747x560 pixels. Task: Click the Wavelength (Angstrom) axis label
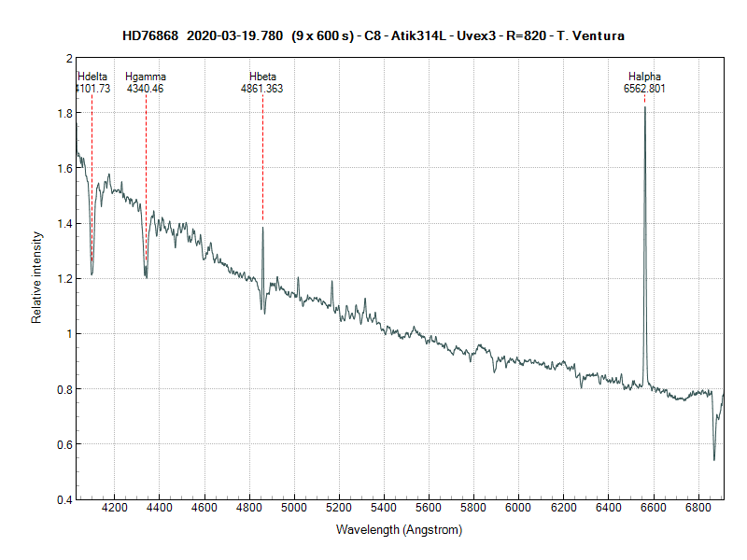pos(399,529)
